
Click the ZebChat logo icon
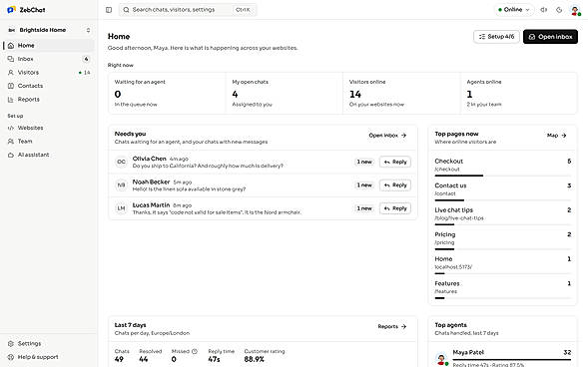point(12,10)
